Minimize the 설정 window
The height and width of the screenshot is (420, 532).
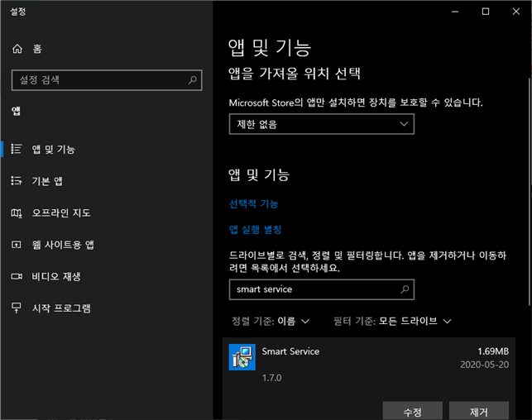click(x=455, y=12)
